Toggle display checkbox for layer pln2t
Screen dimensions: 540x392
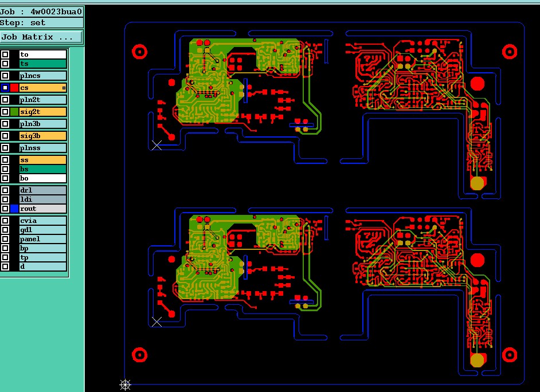pyautogui.click(x=5, y=100)
